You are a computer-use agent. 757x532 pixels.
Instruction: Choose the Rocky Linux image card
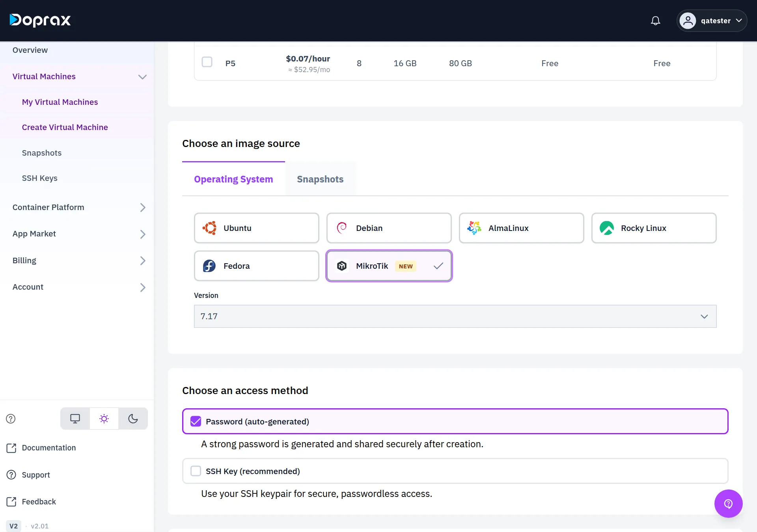654,228
